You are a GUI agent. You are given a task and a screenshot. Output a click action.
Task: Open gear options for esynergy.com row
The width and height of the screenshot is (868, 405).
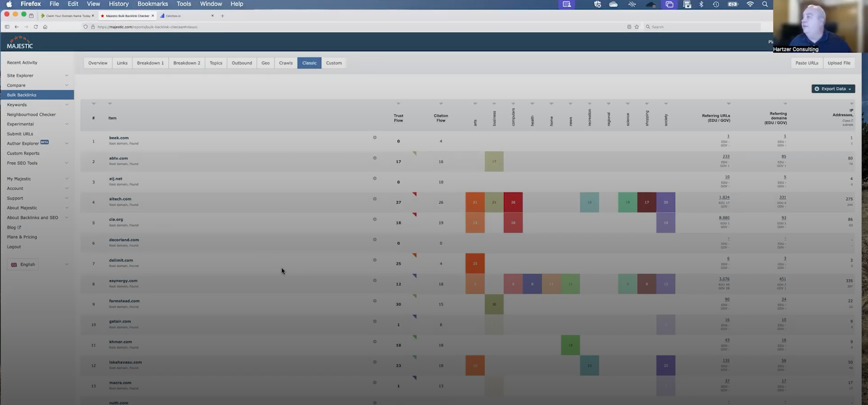coord(375,281)
